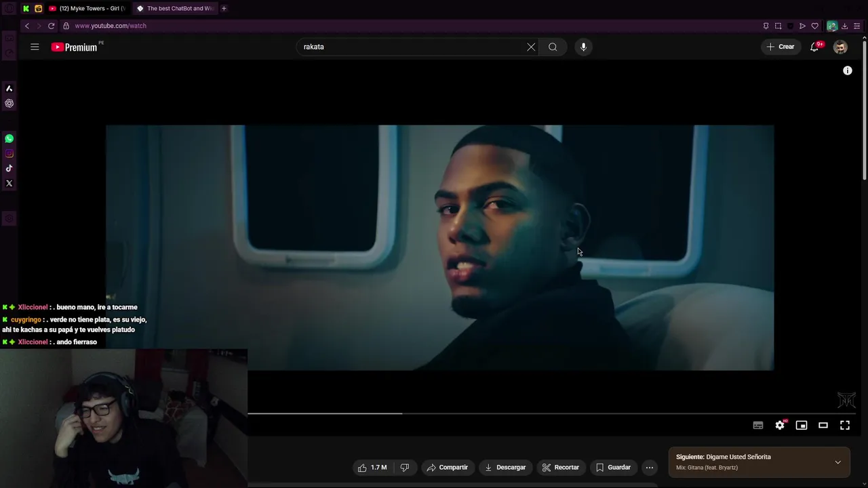Click Siguiente: Digame Usted Señorita text

[x=724, y=457]
